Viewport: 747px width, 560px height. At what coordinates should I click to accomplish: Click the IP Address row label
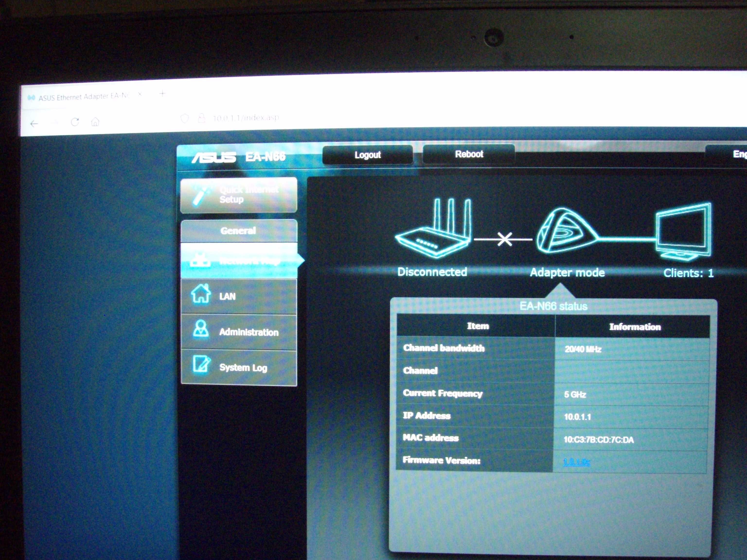[x=427, y=416]
